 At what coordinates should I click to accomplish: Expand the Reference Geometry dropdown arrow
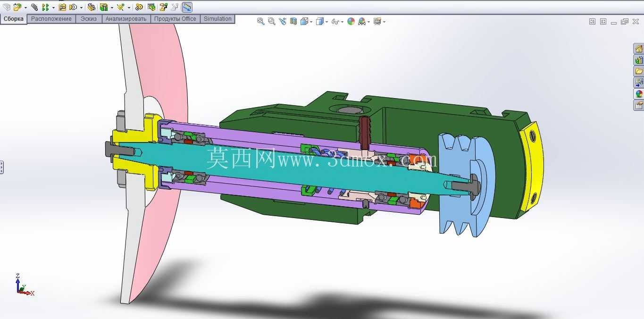pos(129,8)
